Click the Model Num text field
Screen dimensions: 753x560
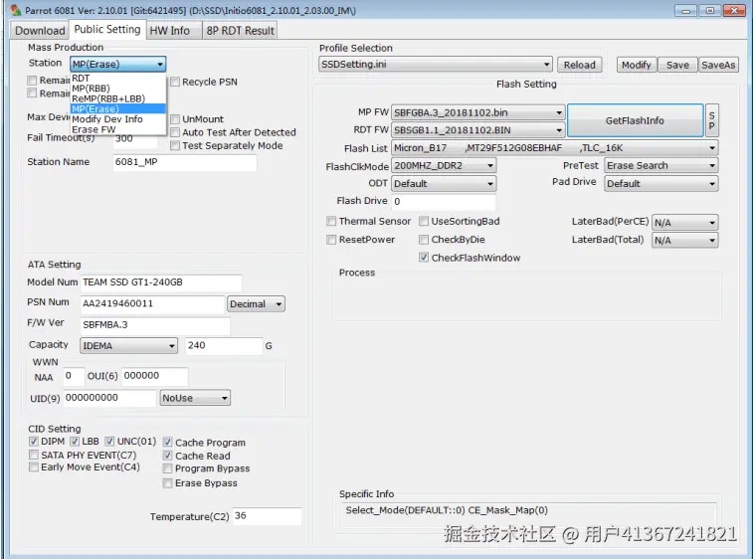point(161,282)
